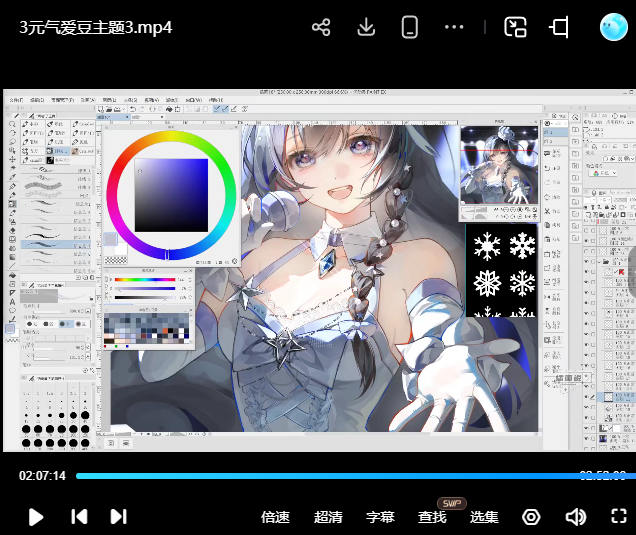Image resolution: width=636 pixels, height=535 pixels.
Task: Toggle visibility of the highlighted layer
Action: (587, 397)
